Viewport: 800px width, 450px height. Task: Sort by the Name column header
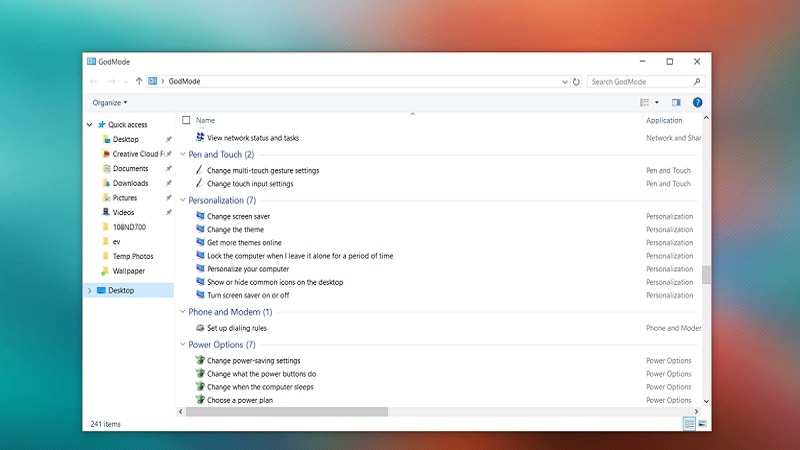[x=206, y=120]
